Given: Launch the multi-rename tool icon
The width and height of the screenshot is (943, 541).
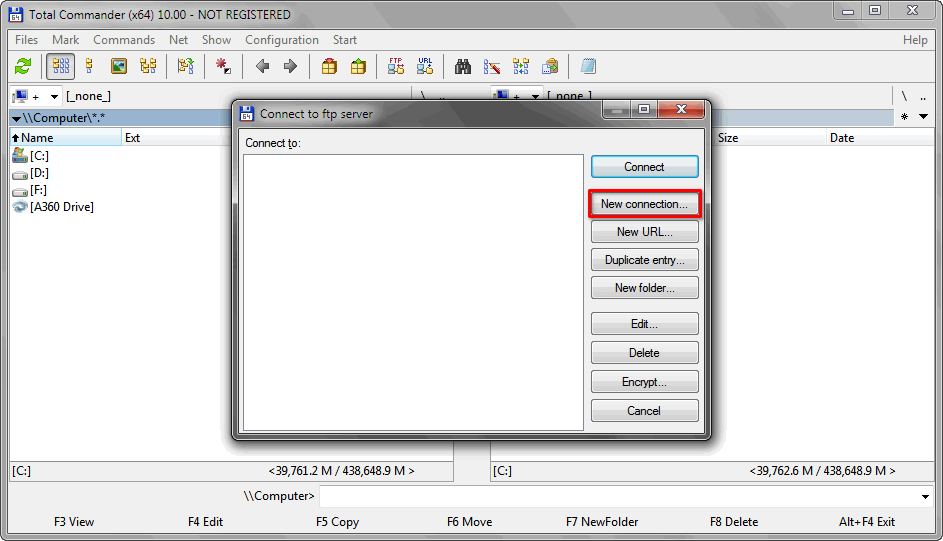Looking at the screenshot, I should pos(492,66).
